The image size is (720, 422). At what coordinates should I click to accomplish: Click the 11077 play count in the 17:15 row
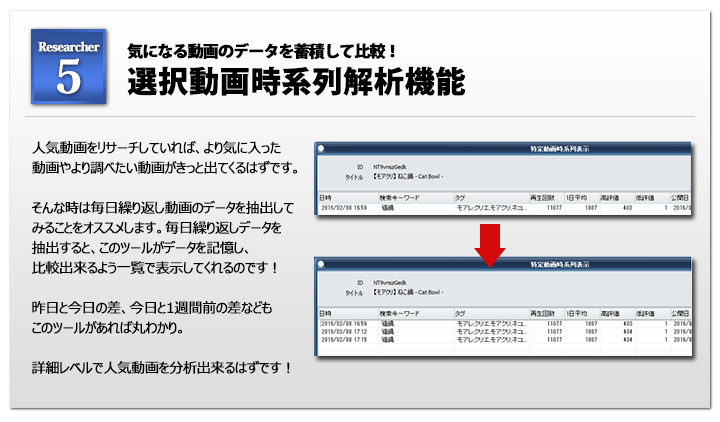coord(554,340)
